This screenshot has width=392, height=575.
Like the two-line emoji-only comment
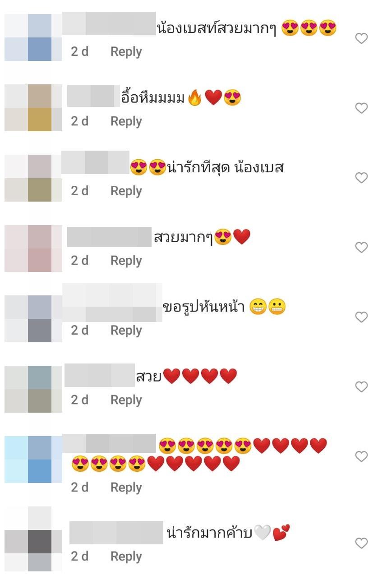click(x=361, y=457)
